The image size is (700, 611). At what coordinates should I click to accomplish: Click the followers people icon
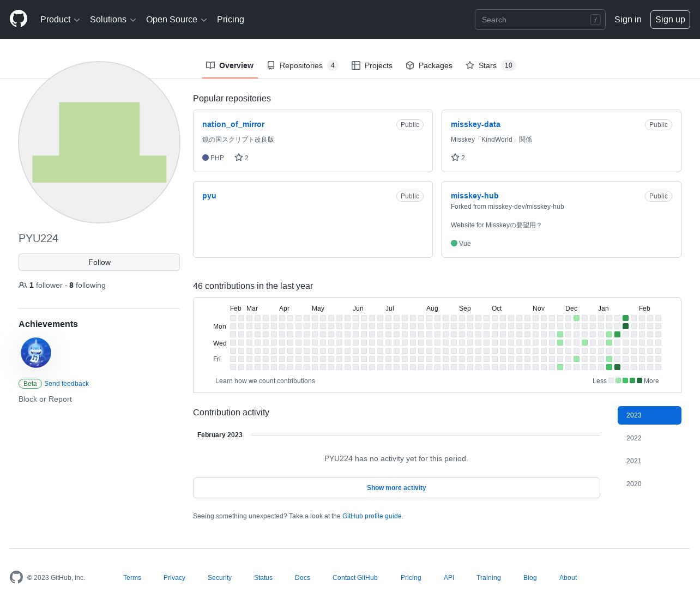pos(23,285)
